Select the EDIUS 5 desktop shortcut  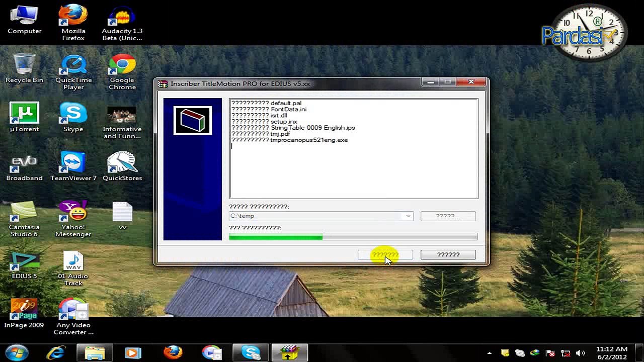point(24,265)
